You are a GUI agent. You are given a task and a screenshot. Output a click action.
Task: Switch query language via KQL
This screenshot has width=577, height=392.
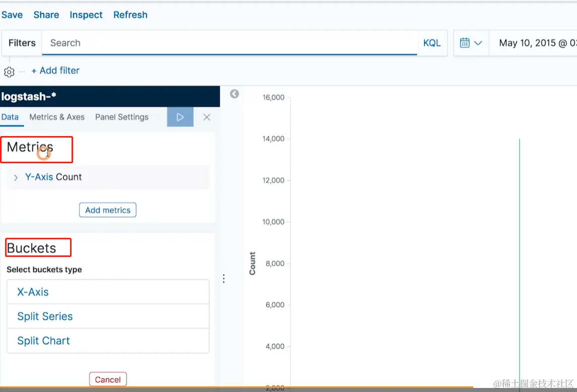(x=432, y=43)
